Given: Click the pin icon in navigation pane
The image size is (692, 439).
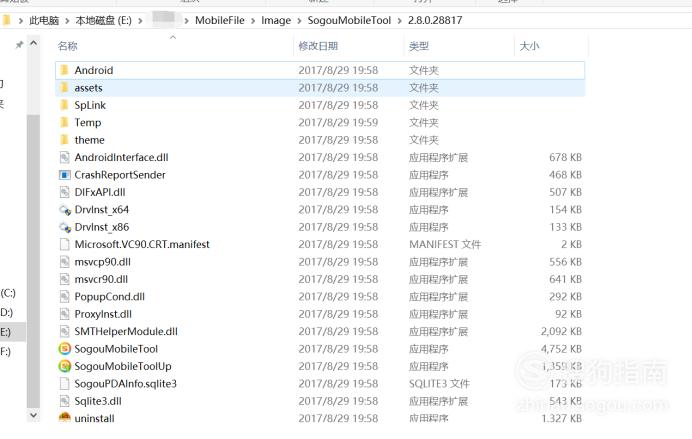Looking at the screenshot, I should [x=19, y=45].
